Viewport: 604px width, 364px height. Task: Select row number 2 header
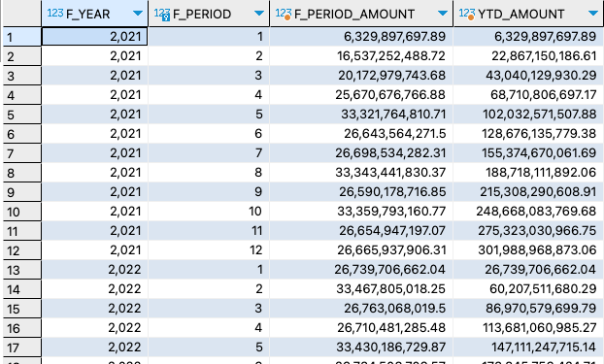point(22,56)
